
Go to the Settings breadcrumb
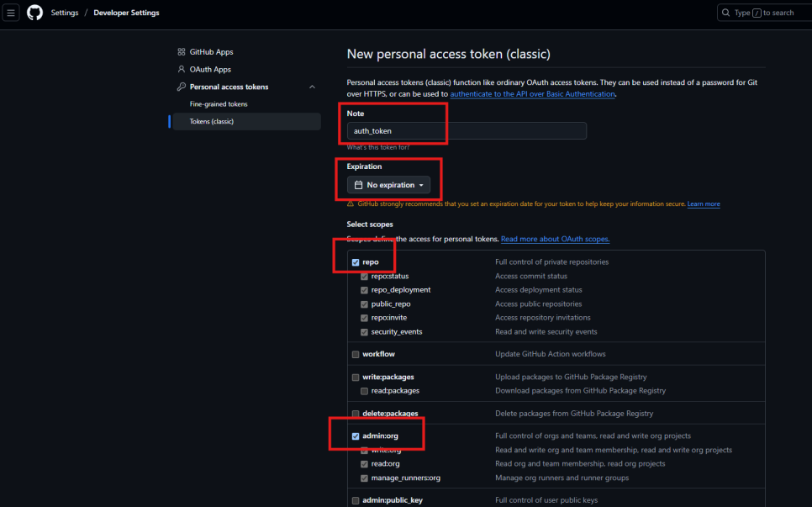click(65, 13)
